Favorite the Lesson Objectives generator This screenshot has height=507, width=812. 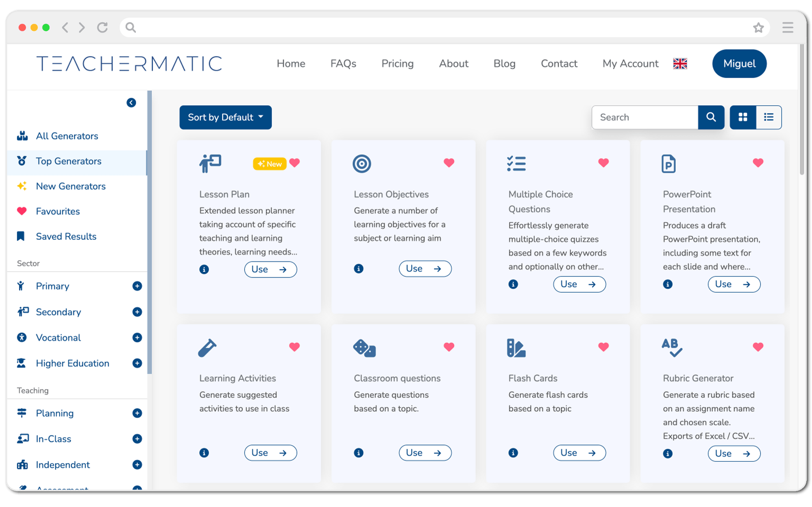pyautogui.click(x=449, y=163)
